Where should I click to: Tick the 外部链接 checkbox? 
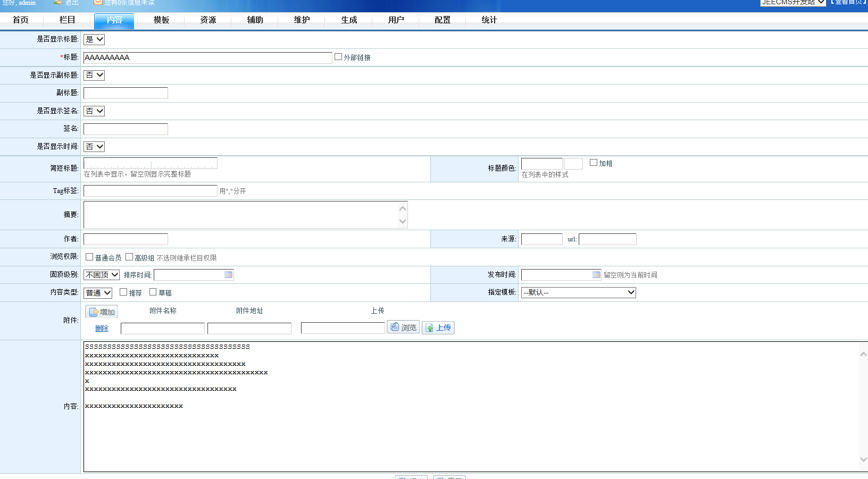(338, 57)
